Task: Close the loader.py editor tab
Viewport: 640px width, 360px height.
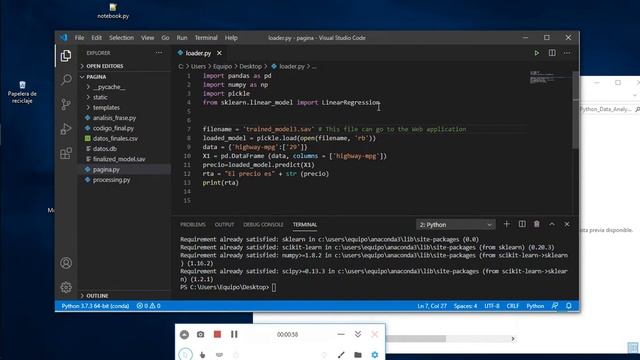Action: [x=219, y=53]
